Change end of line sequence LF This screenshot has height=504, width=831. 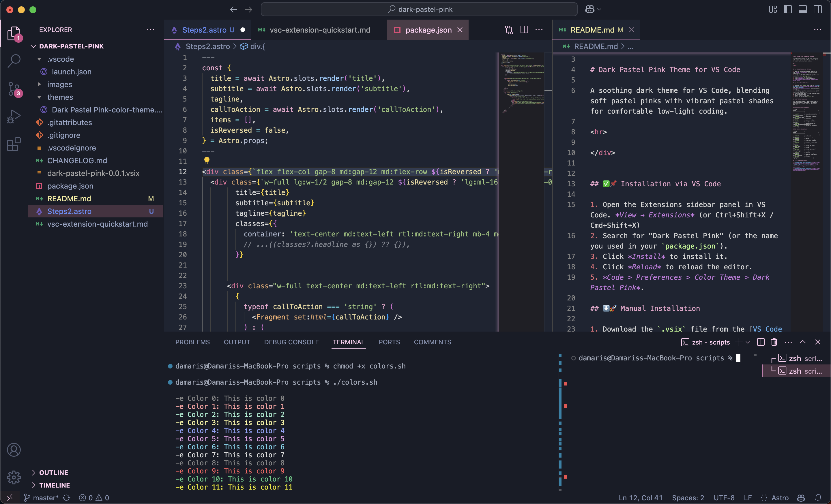click(x=748, y=498)
